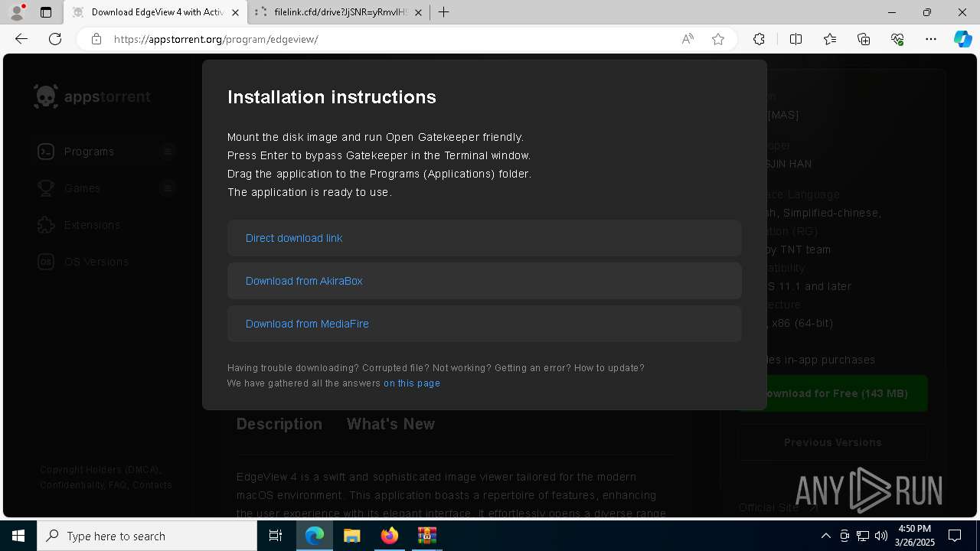The image size is (980, 551).
Task: Click the address bar URL field
Action: click(390, 39)
